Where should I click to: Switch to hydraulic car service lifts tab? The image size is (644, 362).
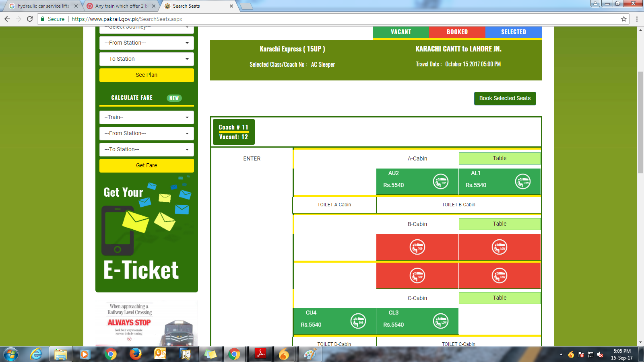43,6
